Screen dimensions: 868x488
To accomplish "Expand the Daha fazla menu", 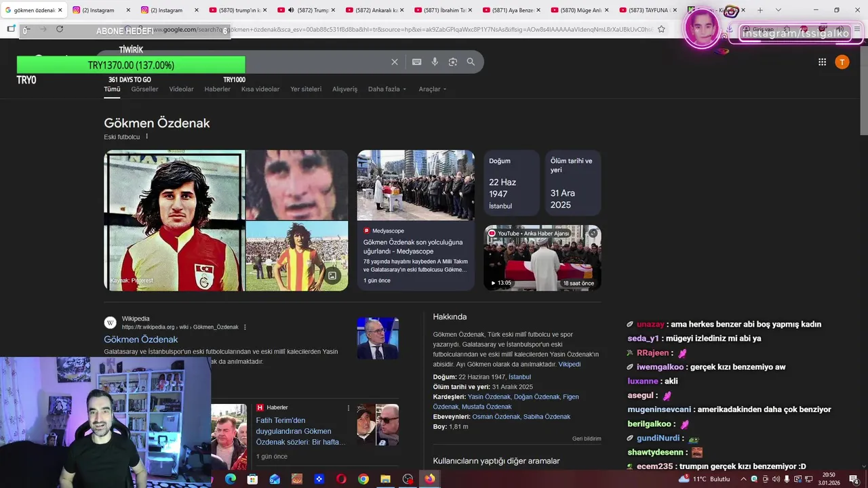I will pos(387,89).
